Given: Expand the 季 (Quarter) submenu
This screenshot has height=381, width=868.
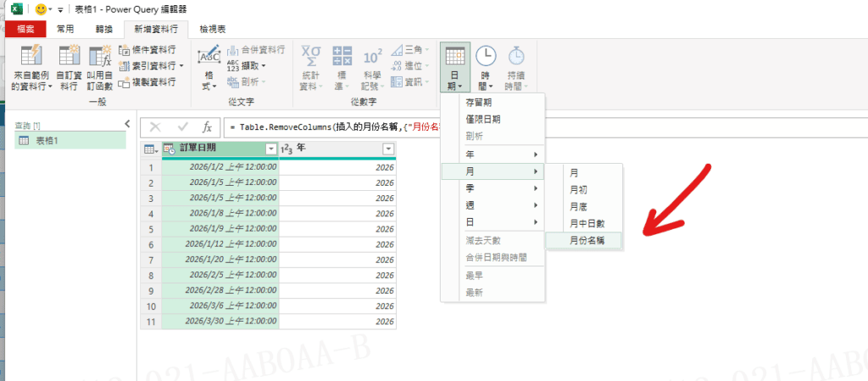Looking at the screenshot, I should click(x=502, y=188).
